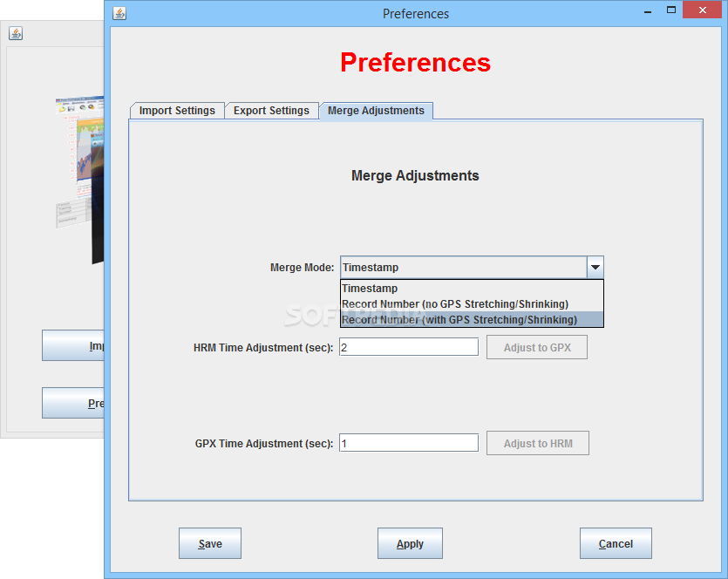Click the 'HRM Time Adjustment (sec):' label
The width and height of the screenshot is (728, 579).
tap(263, 348)
